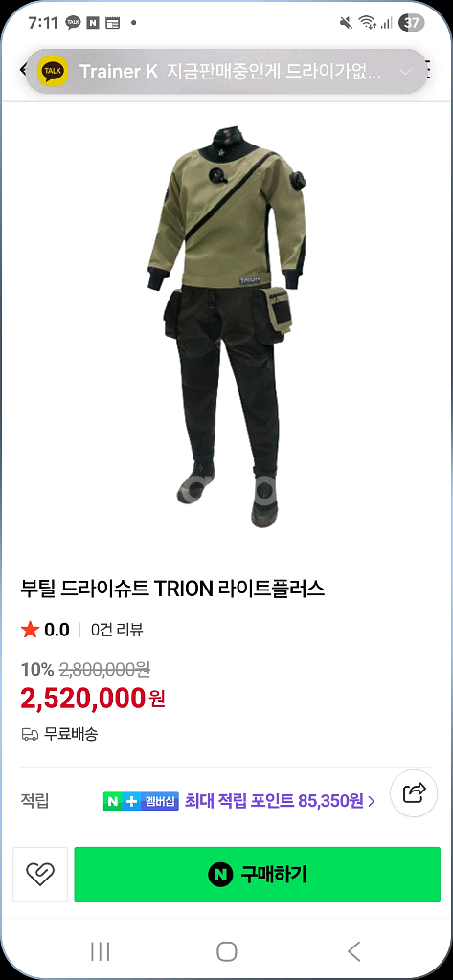Open the TRION 라이트플러스 product title
The height and width of the screenshot is (980, 453).
(172, 589)
